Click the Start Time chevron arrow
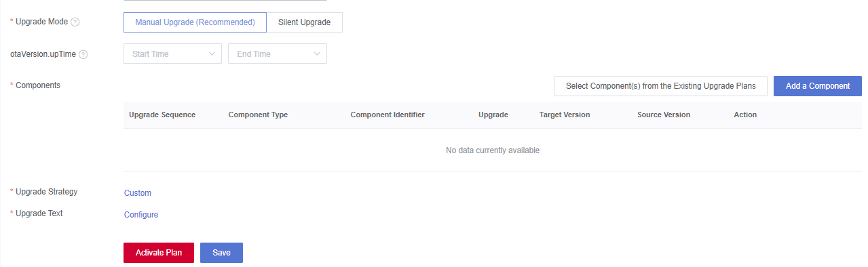The image size is (868, 267). (x=212, y=54)
